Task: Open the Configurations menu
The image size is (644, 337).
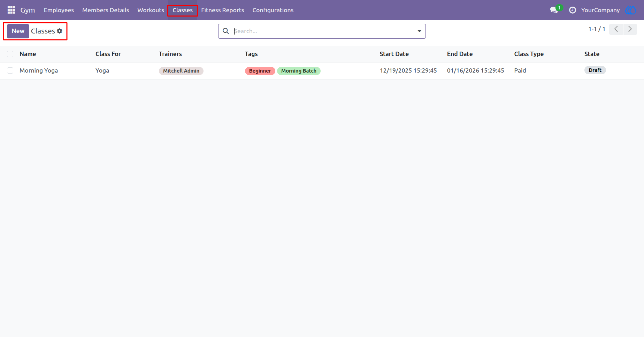Action: pos(273,10)
